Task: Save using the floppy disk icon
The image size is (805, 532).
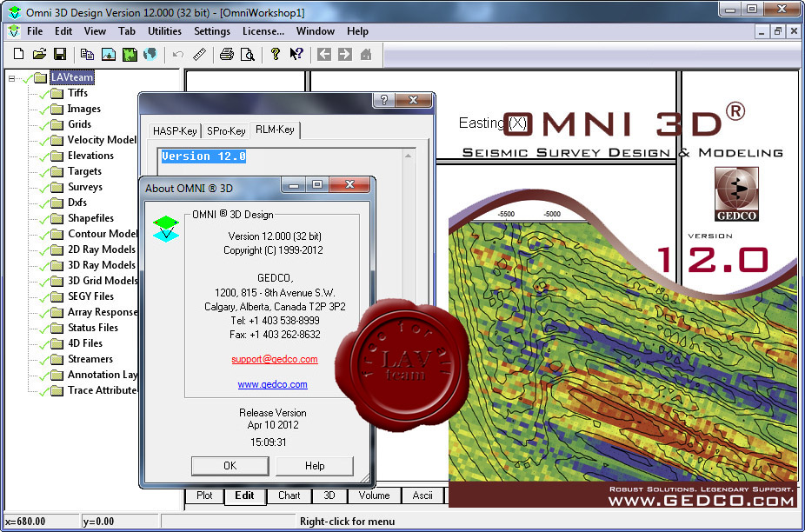Action: click(60, 54)
